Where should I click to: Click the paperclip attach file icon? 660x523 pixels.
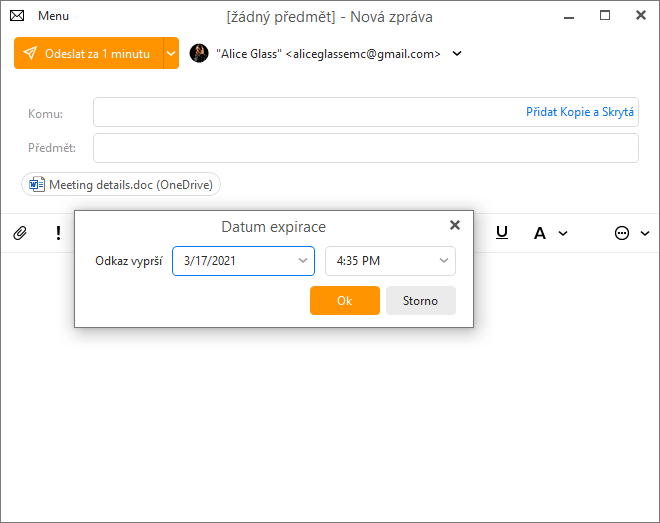(x=20, y=233)
